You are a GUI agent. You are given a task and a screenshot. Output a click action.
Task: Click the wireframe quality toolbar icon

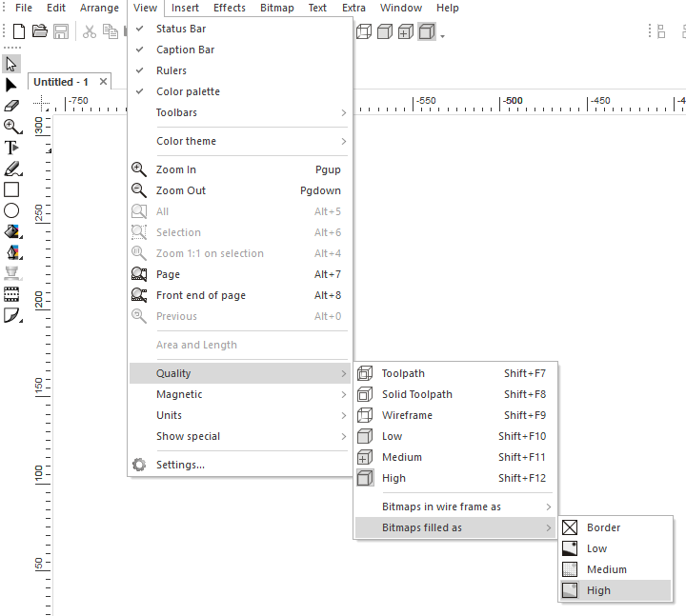point(364,32)
